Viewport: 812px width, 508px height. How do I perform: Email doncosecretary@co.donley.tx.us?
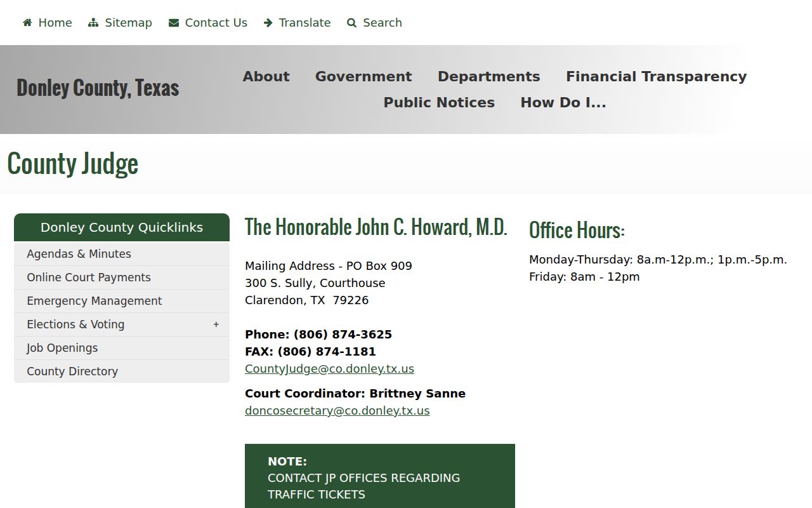point(337,411)
